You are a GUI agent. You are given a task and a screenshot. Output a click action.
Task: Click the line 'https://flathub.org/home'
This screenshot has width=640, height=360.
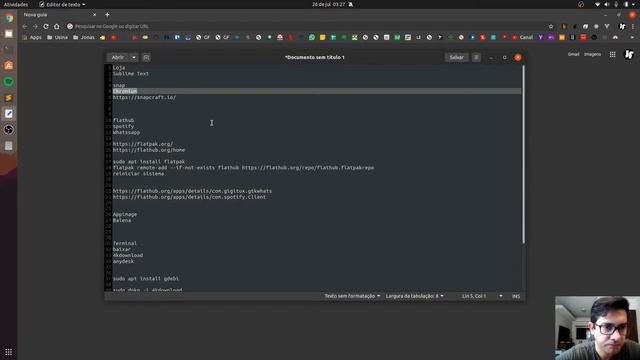[149, 150]
